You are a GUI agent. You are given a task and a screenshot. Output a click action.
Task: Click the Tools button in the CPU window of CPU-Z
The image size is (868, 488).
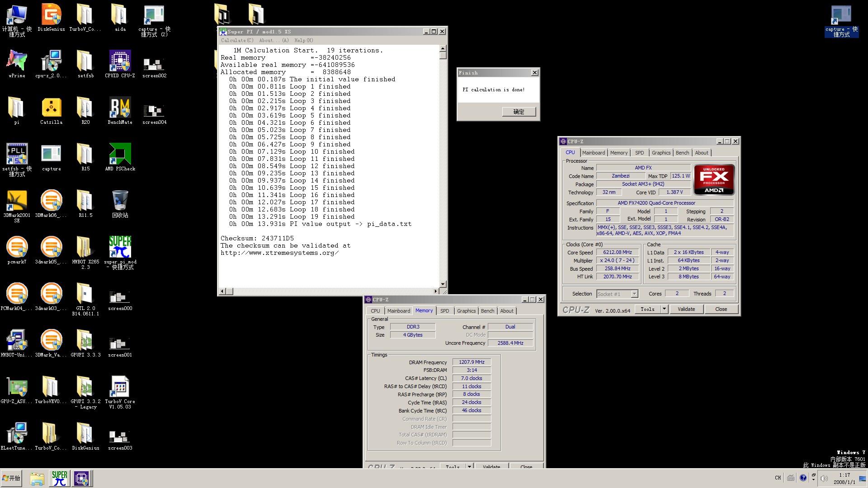tap(647, 309)
